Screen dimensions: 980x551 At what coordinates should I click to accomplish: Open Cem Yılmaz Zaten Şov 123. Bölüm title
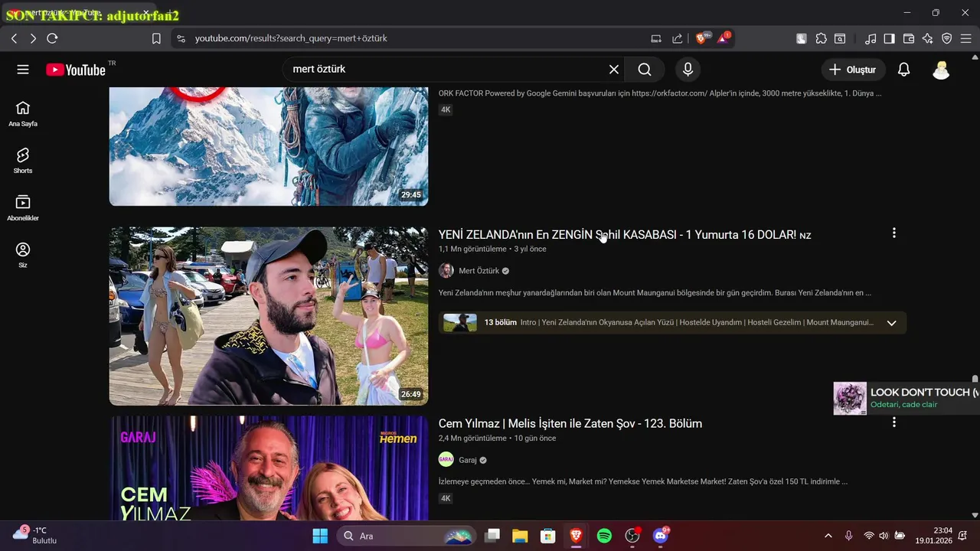pyautogui.click(x=570, y=424)
